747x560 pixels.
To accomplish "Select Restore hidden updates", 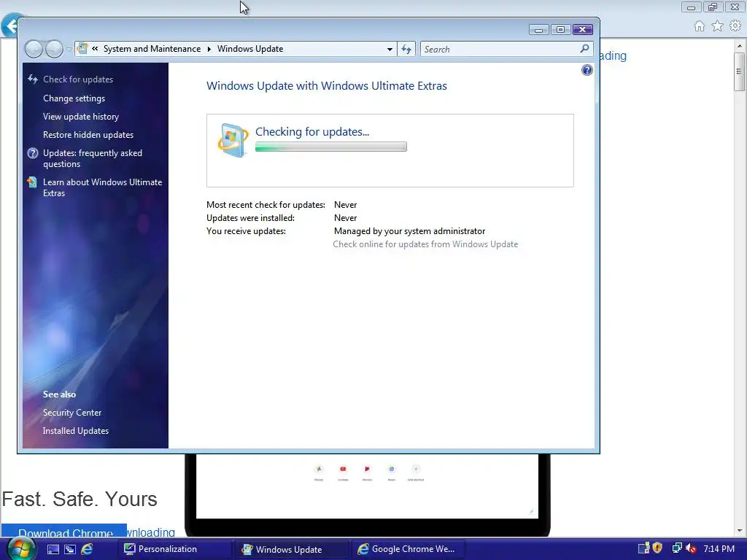I will pyautogui.click(x=88, y=135).
